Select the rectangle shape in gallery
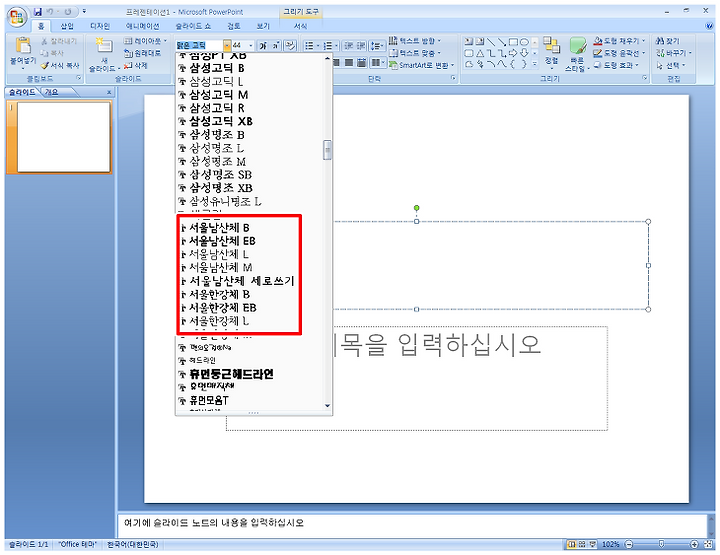The height and width of the screenshot is (555, 720). [x=513, y=42]
